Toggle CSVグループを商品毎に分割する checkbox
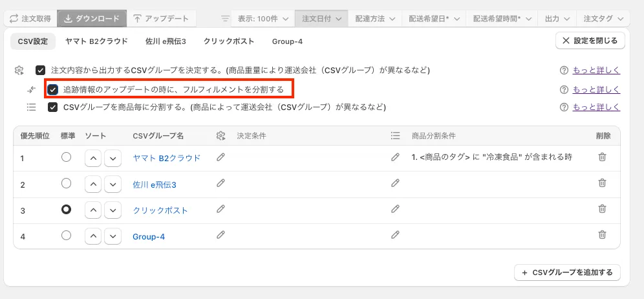Viewport: 644px width, 299px height. tap(53, 107)
